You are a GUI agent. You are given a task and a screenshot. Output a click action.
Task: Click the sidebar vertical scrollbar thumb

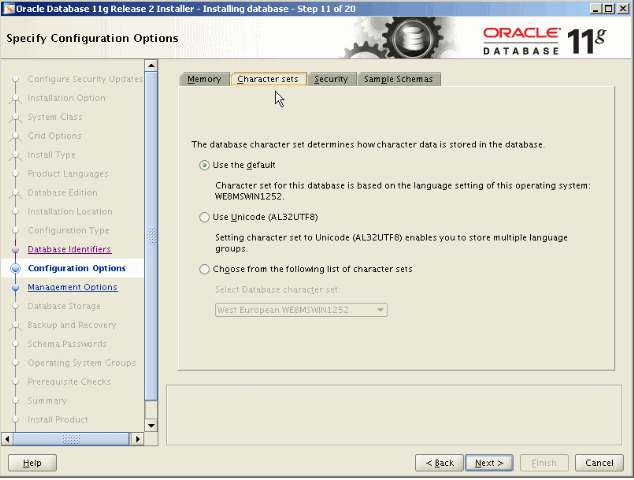[x=151, y=236]
